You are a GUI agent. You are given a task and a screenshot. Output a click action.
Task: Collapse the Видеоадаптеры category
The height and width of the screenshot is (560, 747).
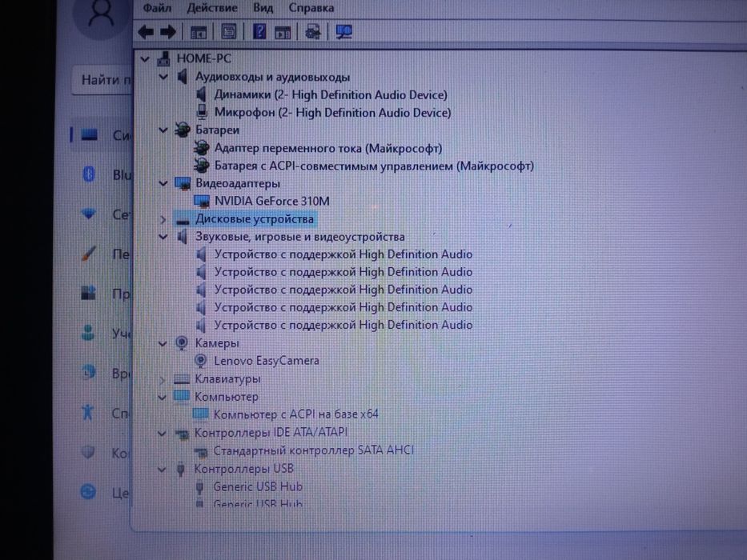point(163,183)
